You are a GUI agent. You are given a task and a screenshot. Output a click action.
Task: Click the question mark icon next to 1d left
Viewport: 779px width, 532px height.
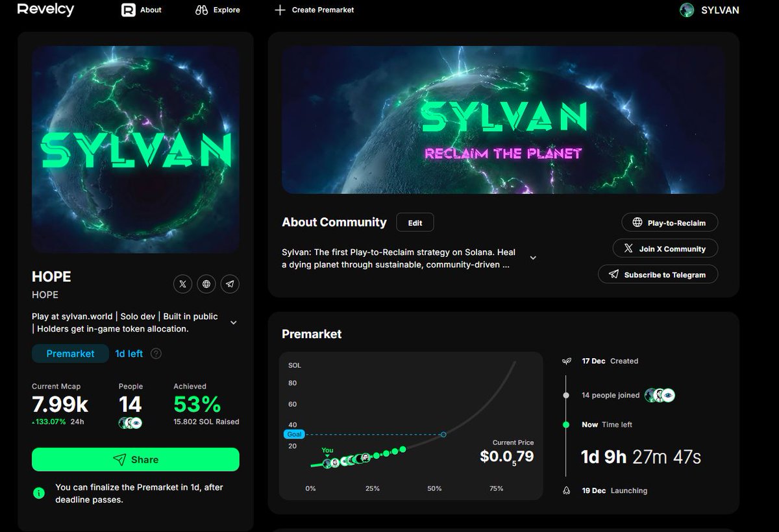[155, 354]
